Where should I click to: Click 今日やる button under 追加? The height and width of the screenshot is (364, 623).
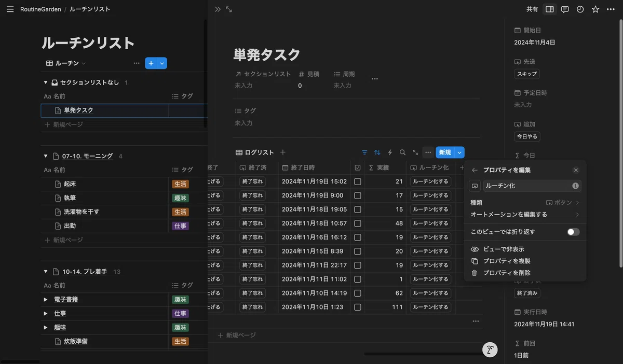527,136
